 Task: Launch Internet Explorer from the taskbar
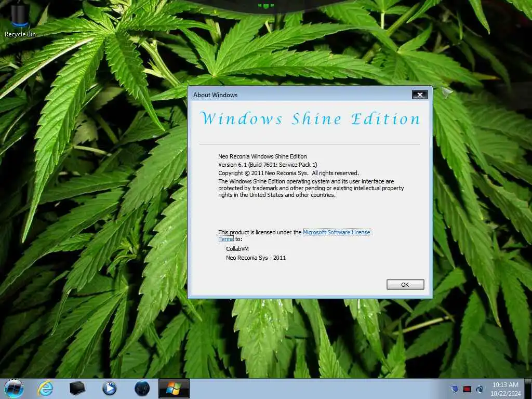(x=46, y=389)
